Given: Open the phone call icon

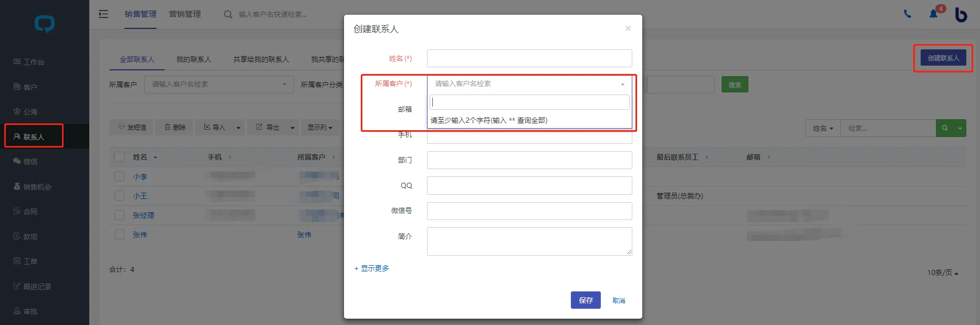Looking at the screenshot, I should [908, 14].
